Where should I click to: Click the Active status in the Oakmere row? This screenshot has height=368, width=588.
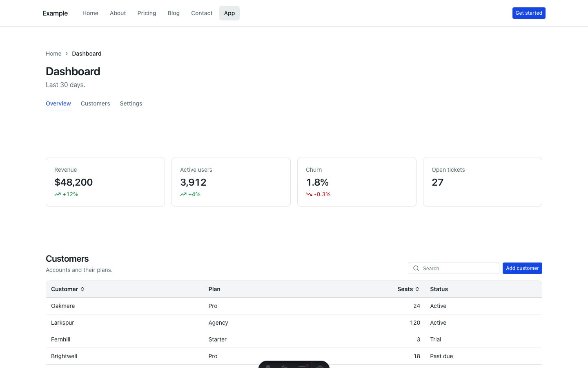click(x=438, y=306)
